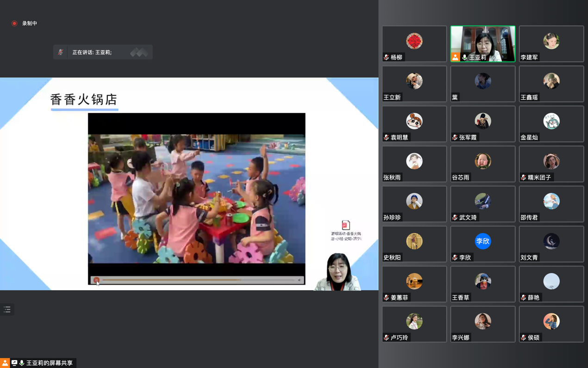The width and height of the screenshot is (588, 368).
Task: Click the presenter webcam overlay on the slide
Action: pyautogui.click(x=338, y=272)
